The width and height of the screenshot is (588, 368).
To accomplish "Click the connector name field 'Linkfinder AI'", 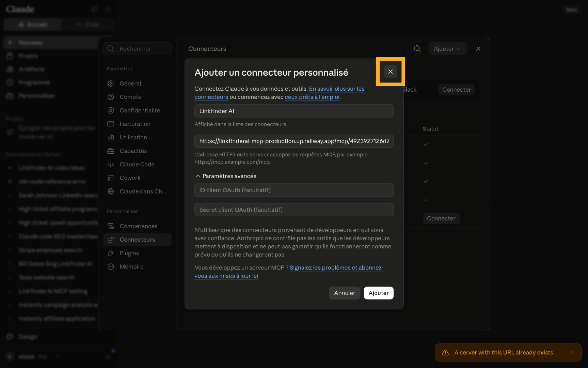I will click(294, 111).
